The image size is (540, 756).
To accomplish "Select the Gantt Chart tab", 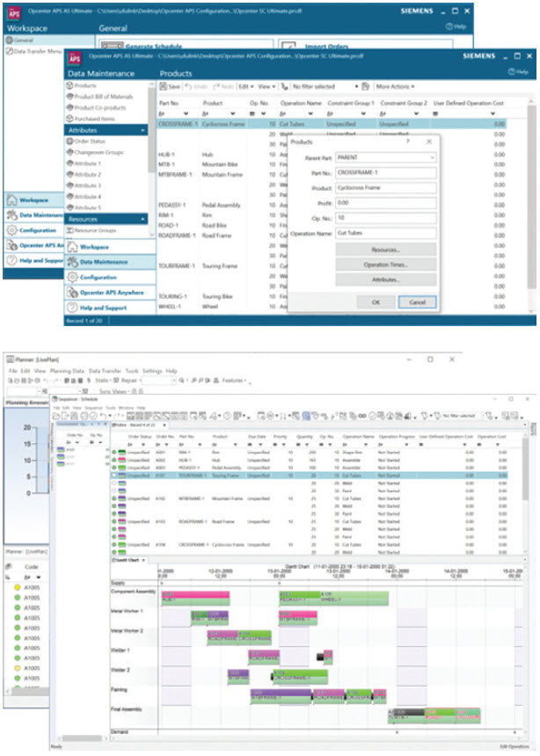I will 128,560.
